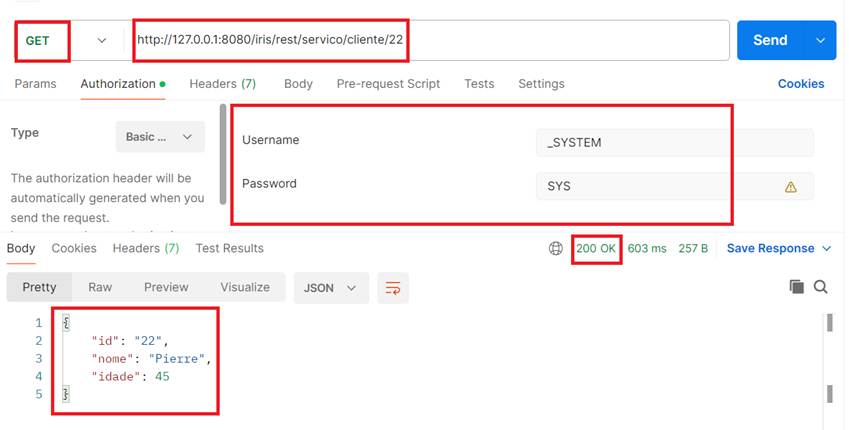The width and height of the screenshot is (849, 430).
Task: Click the globe network info icon
Action: point(556,249)
